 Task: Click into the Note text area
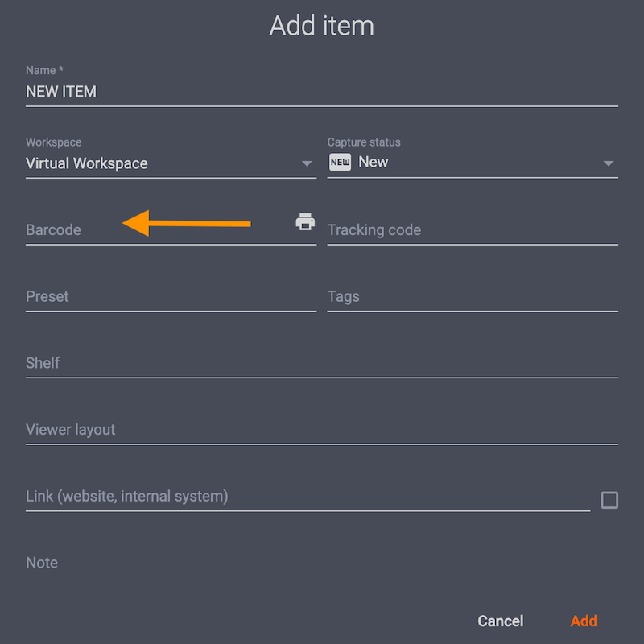(x=322, y=563)
